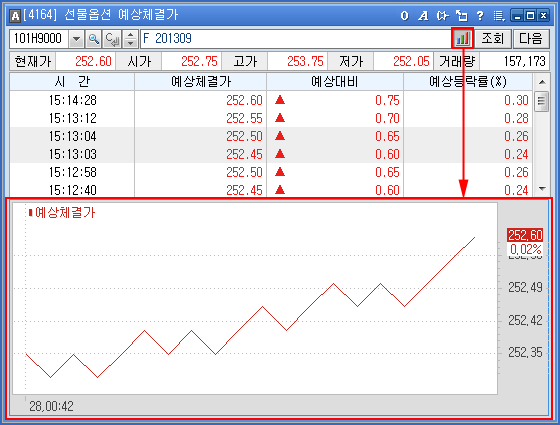Click the question mark help icon
Viewport: 560px width, 425px height.
coord(480,16)
